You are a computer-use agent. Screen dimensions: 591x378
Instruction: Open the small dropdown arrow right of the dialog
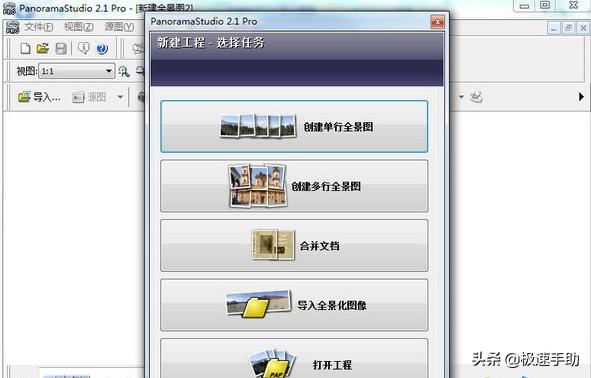(x=461, y=97)
